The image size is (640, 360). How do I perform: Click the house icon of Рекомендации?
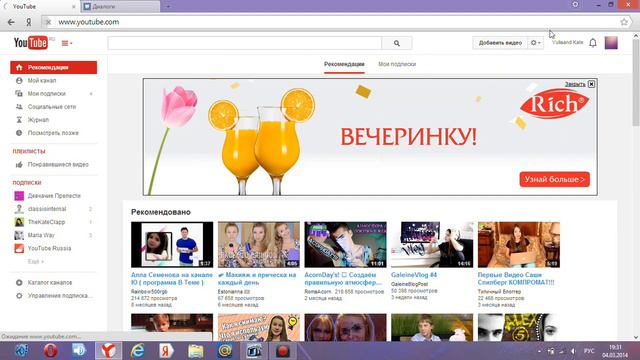[19, 67]
